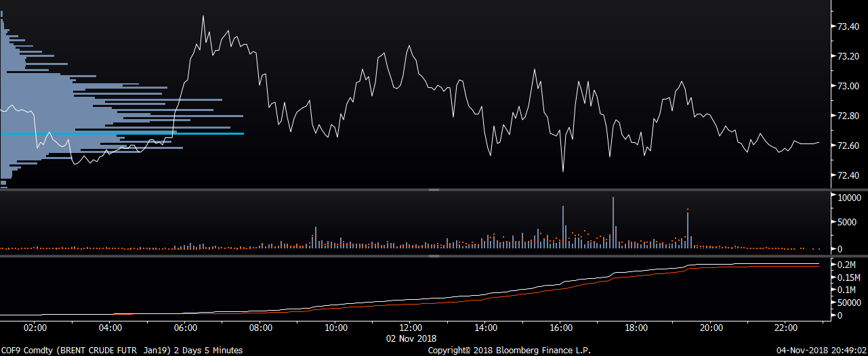The width and height of the screenshot is (868, 356).
Task: Click the 06:00 time axis label
Action: pyautogui.click(x=186, y=328)
